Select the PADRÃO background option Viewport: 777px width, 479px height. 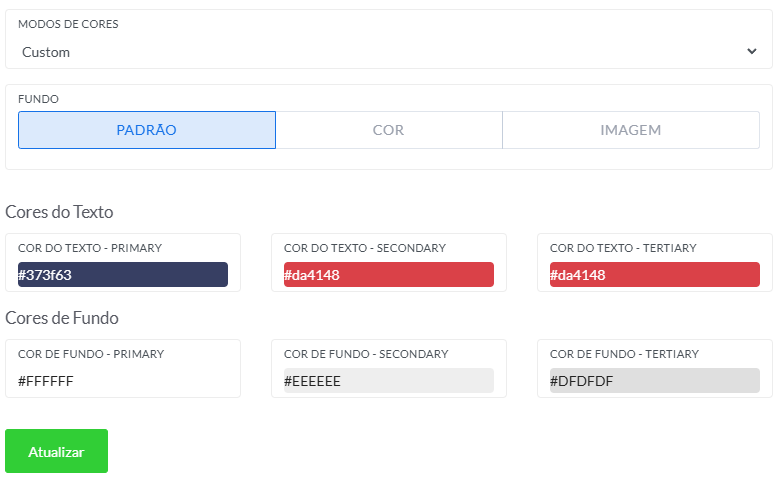coord(146,130)
